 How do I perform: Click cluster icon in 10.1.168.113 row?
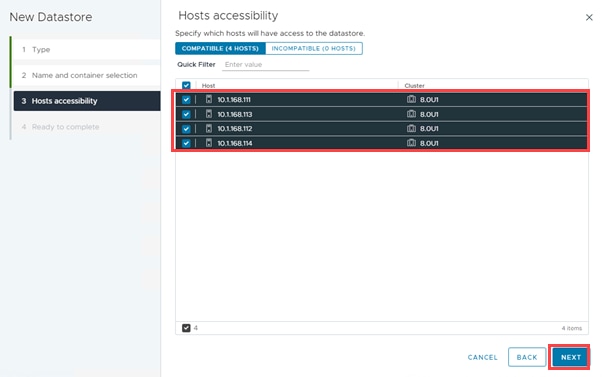click(x=411, y=114)
